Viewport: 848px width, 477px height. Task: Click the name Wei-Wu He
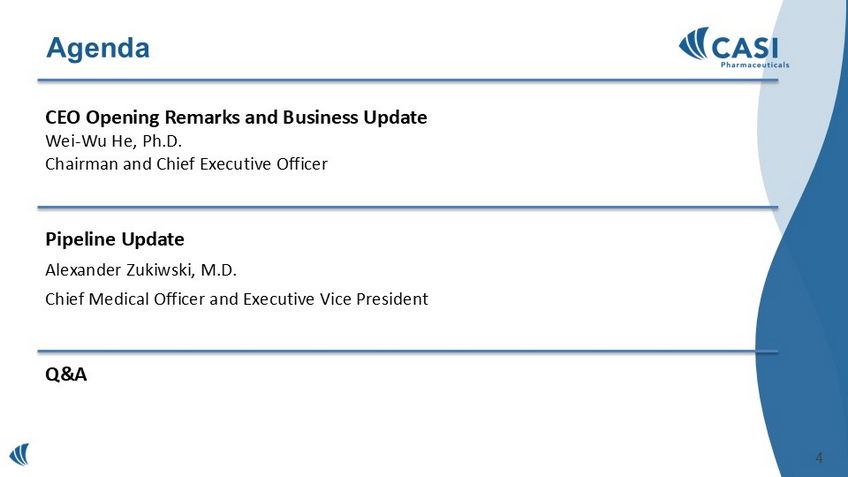(x=88, y=139)
